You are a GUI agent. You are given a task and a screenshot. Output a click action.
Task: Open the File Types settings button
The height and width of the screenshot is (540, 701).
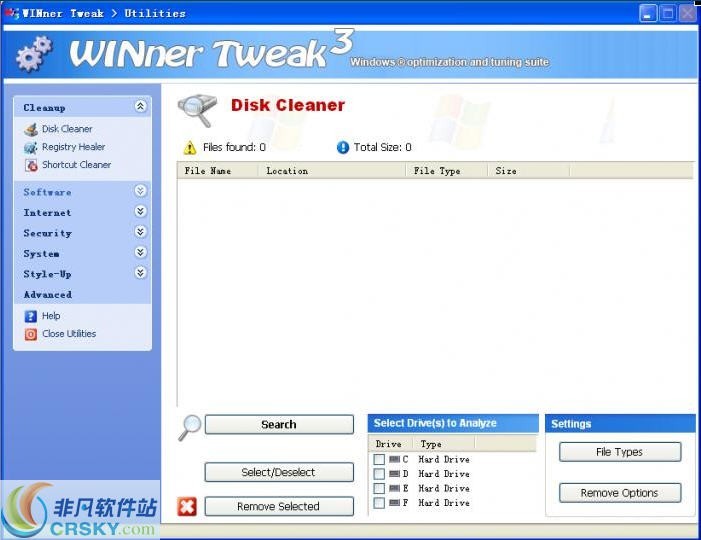pos(620,452)
